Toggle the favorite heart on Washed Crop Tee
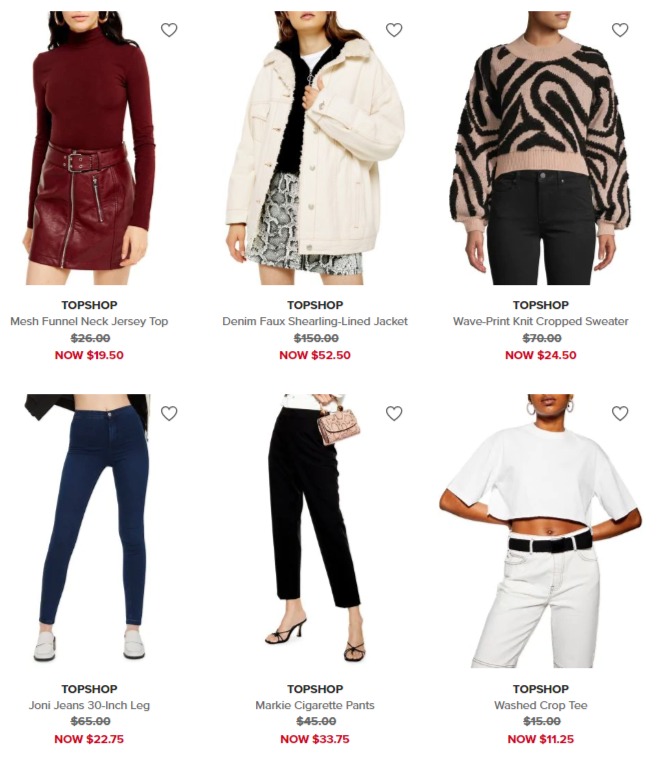This screenshot has width=661, height=766. [619, 413]
